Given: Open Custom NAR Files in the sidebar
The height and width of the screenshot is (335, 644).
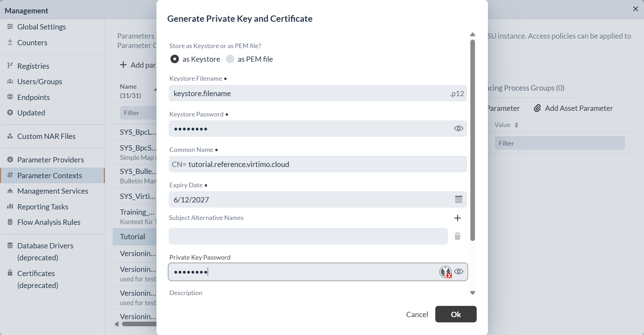Looking at the screenshot, I should coord(46,136).
